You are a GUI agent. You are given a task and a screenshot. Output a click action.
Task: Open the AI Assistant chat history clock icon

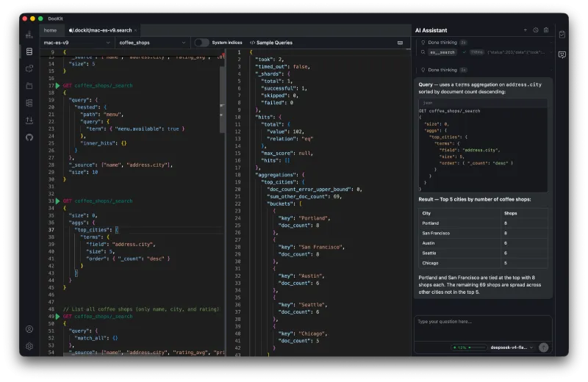coord(536,30)
